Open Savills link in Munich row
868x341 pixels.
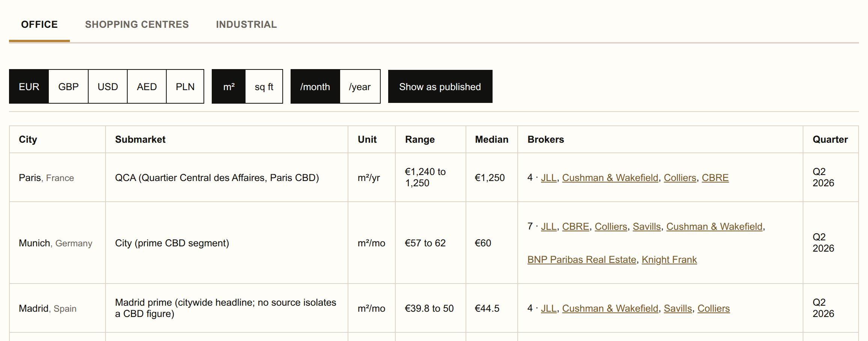pos(646,226)
